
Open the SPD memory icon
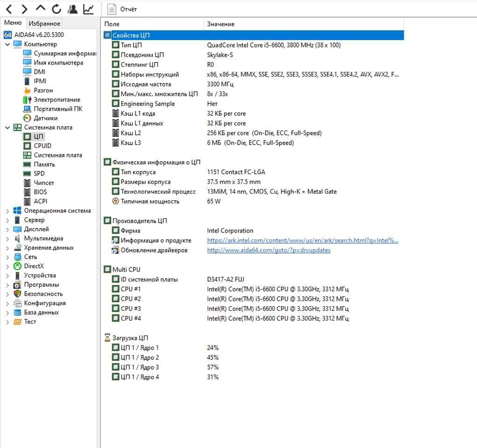tap(27, 174)
